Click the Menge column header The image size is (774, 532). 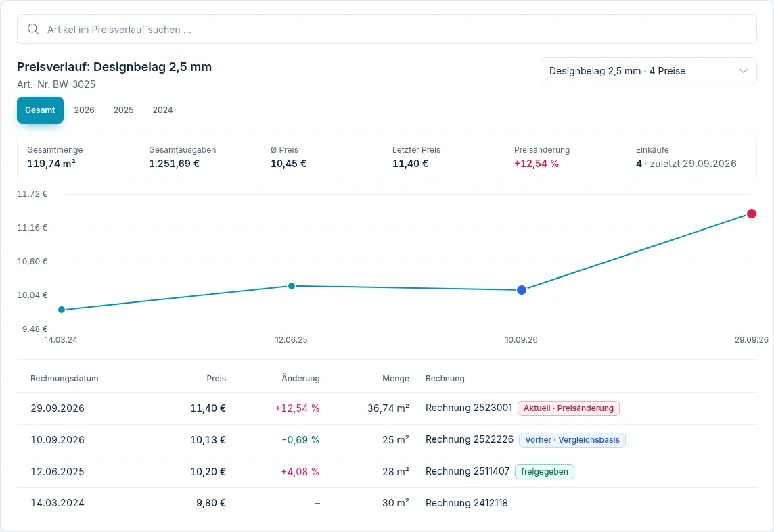(395, 378)
